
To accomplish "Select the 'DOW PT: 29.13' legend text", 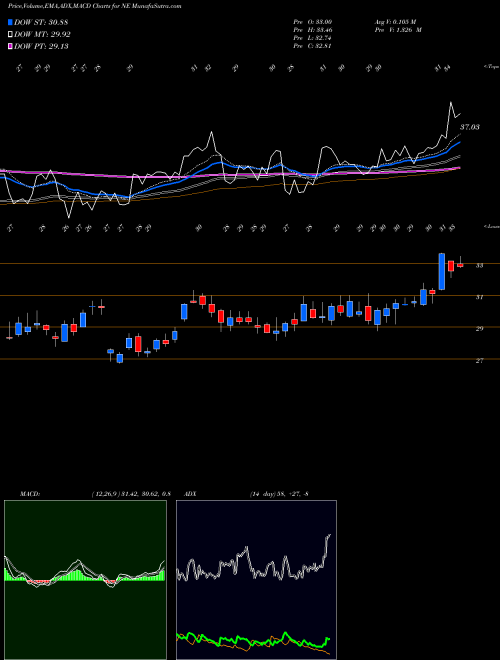I will 42,46.
